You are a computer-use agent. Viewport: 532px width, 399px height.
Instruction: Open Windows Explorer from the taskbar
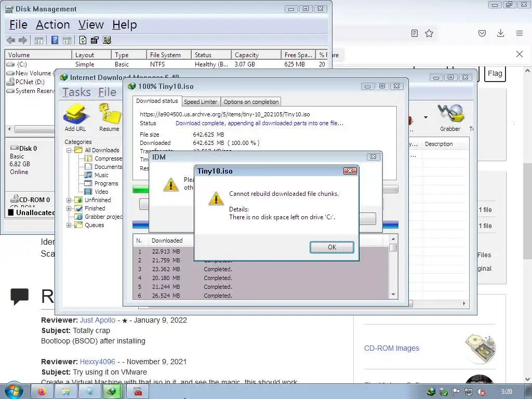66,392
